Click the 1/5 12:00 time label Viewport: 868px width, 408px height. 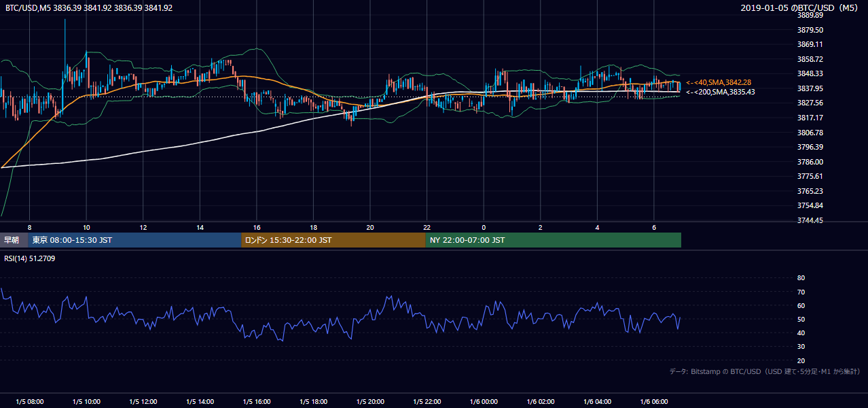143,402
